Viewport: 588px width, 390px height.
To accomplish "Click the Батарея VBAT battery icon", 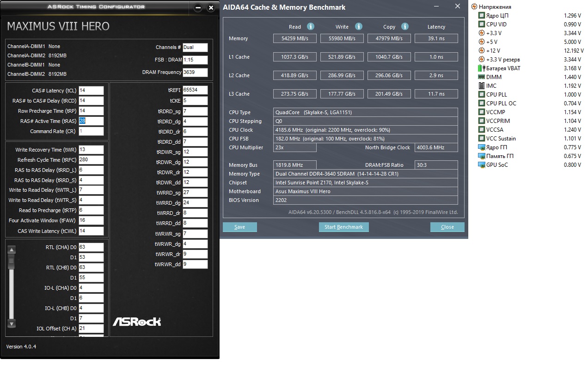I will [482, 68].
